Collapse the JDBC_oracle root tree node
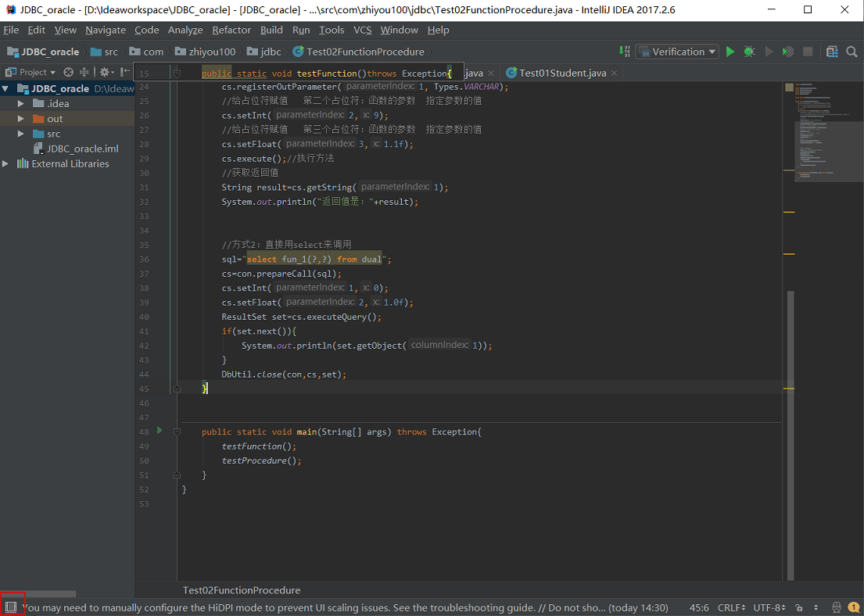The width and height of the screenshot is (864, 616). click(5, 88)
